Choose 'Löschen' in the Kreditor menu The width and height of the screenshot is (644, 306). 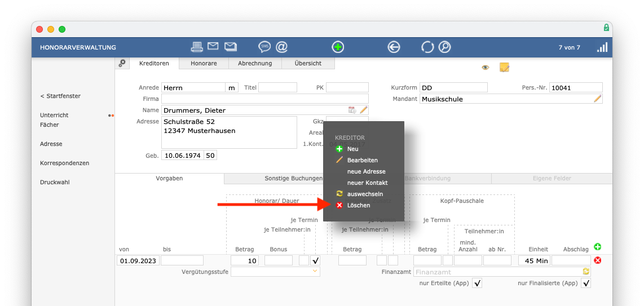[359, 205]
